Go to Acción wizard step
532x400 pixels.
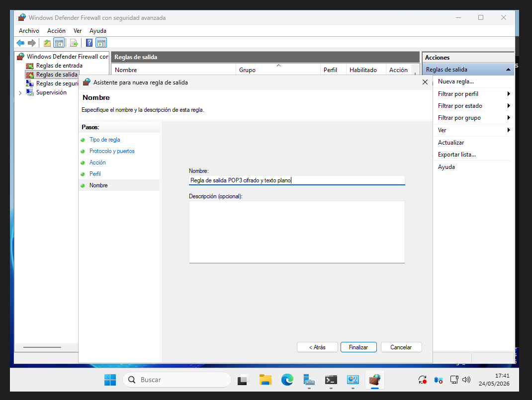pyautogui.click(x=97, y=162)
